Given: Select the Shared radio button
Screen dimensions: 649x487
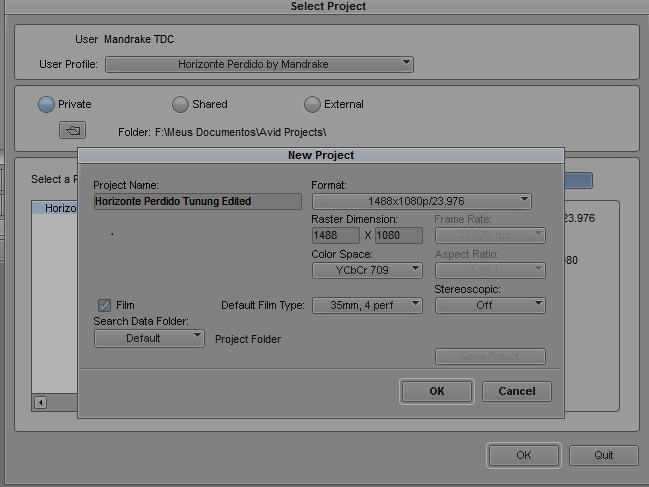Looking at the screenshot, I should pos(180,104).
